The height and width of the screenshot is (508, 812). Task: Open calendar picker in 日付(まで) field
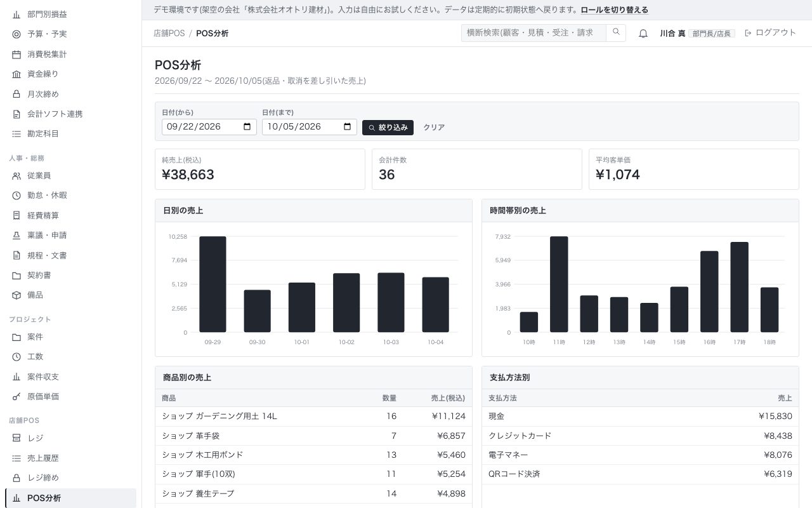pos(347,127)
